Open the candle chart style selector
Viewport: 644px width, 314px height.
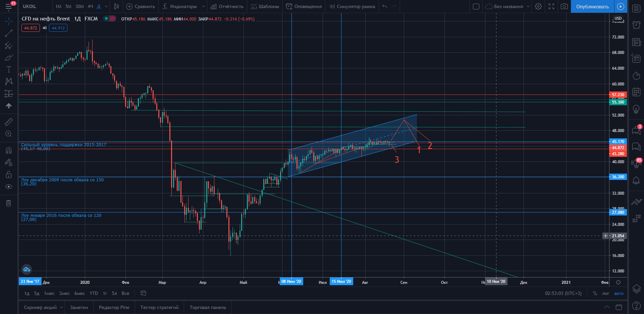[x=116, y=6]
